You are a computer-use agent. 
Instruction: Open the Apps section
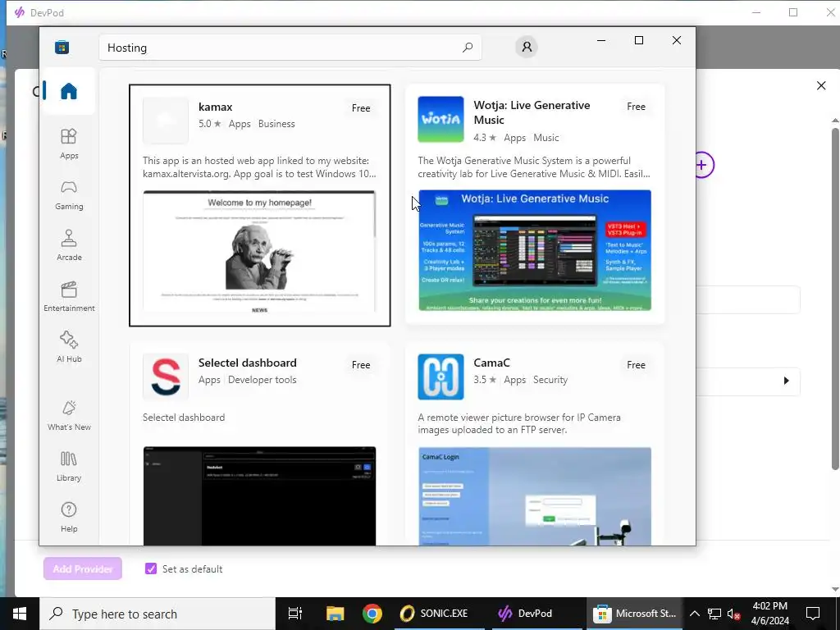point(69,144)
